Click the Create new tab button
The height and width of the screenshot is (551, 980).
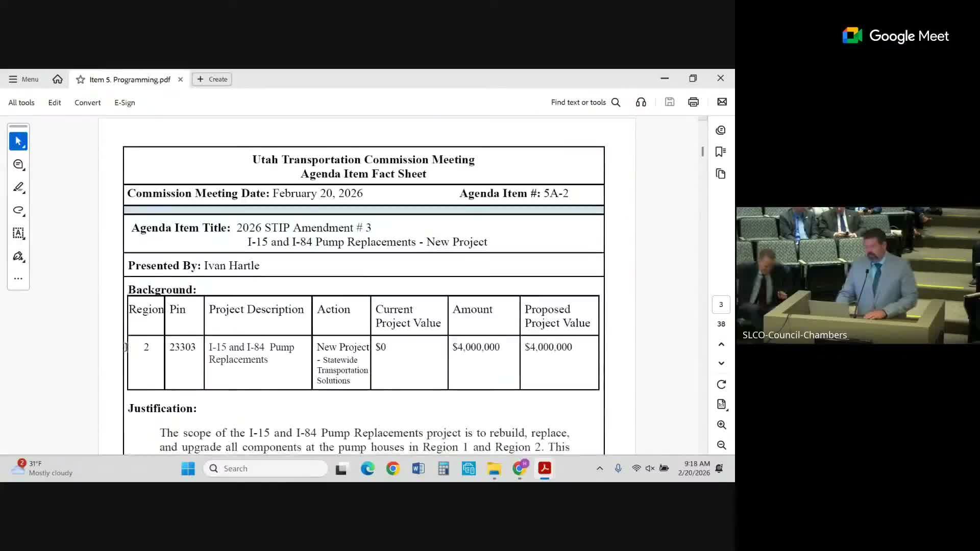212,79
